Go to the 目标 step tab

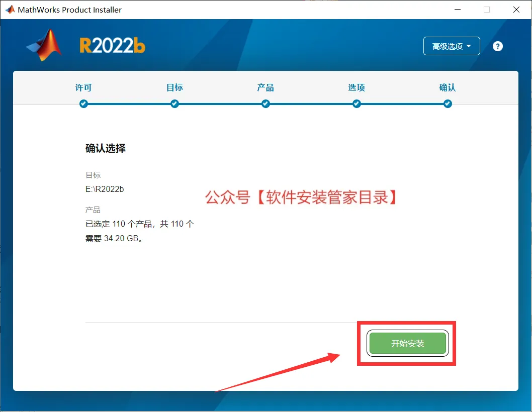pyautogui.click(x=174, y=87)
